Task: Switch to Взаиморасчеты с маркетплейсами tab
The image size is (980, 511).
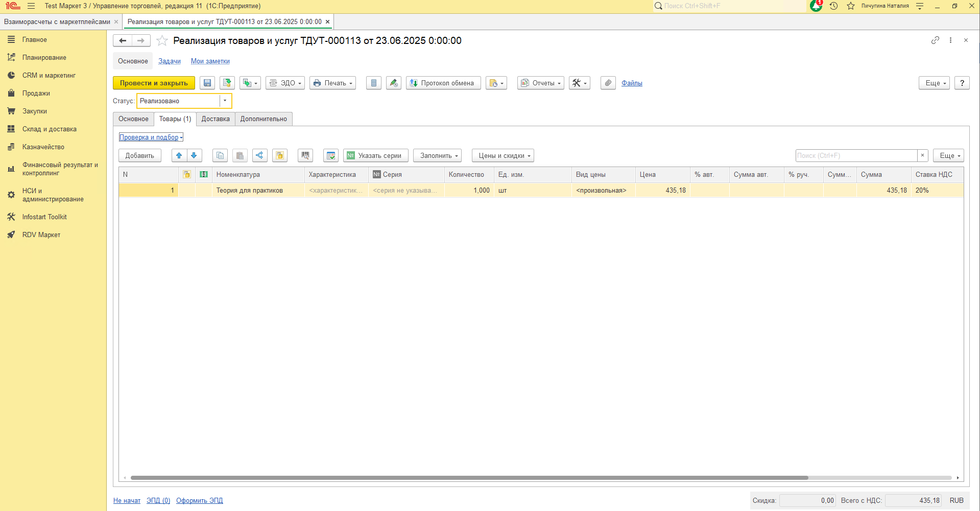Action: coord(57,21)
